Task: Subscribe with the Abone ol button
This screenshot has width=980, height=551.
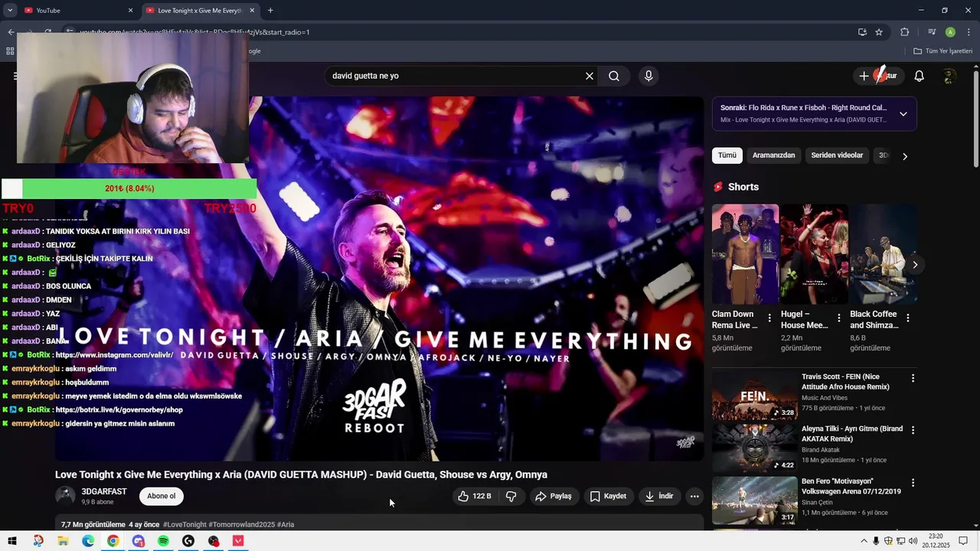Action: pyautogui.click(x=162, y=496)
